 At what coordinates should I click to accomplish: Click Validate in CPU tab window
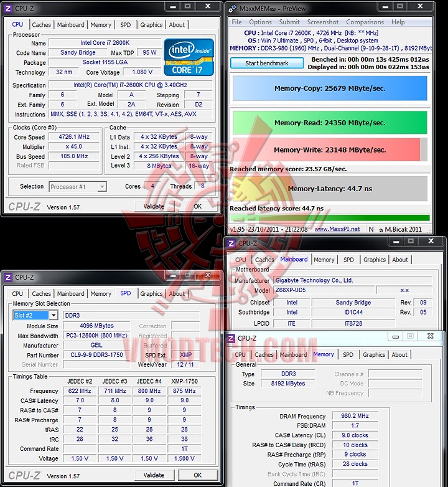154,206
